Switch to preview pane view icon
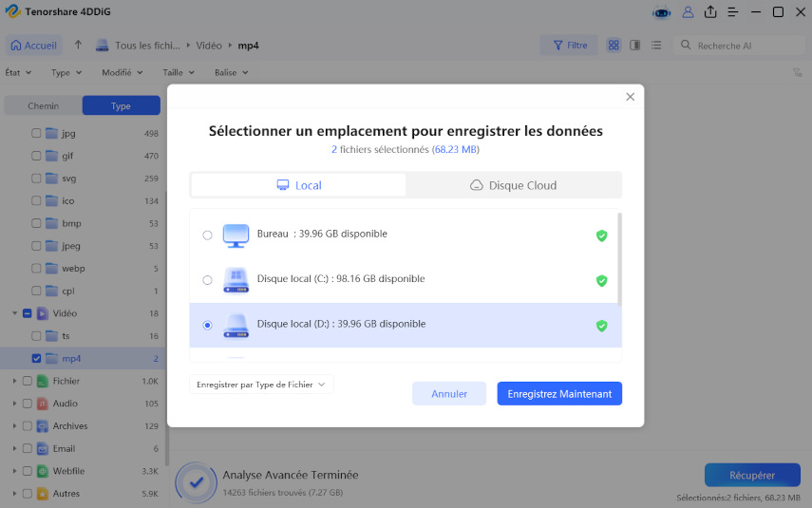 click(x=635, y=45)
